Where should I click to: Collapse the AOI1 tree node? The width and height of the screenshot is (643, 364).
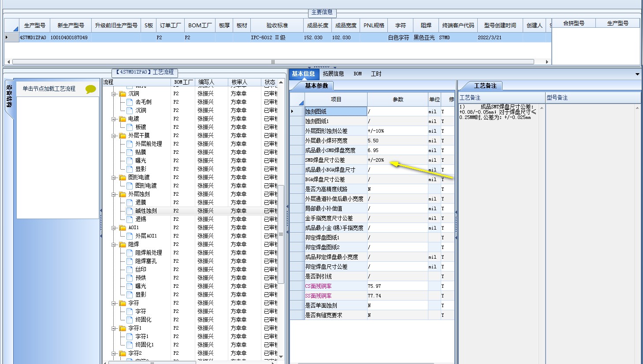pos(114,228)
